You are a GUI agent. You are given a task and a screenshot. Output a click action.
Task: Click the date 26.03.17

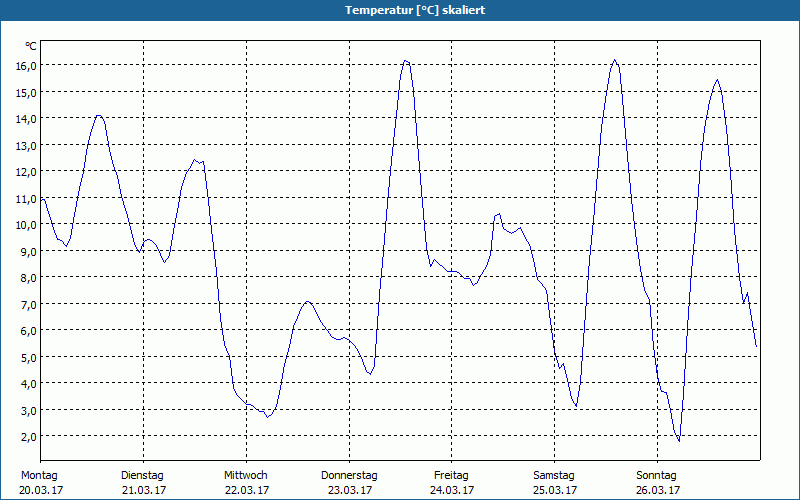click(x=658, y=490)
